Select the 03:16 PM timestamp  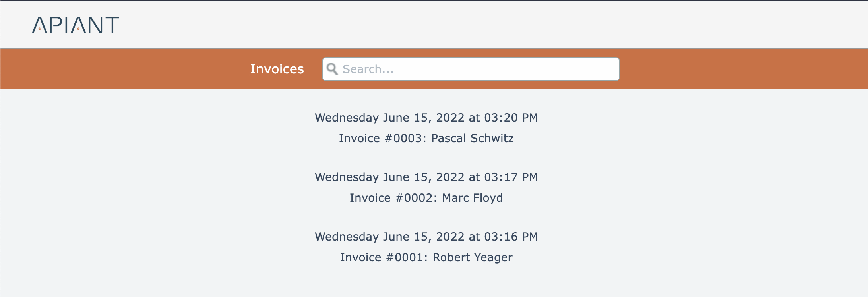(x=511, y=237)
